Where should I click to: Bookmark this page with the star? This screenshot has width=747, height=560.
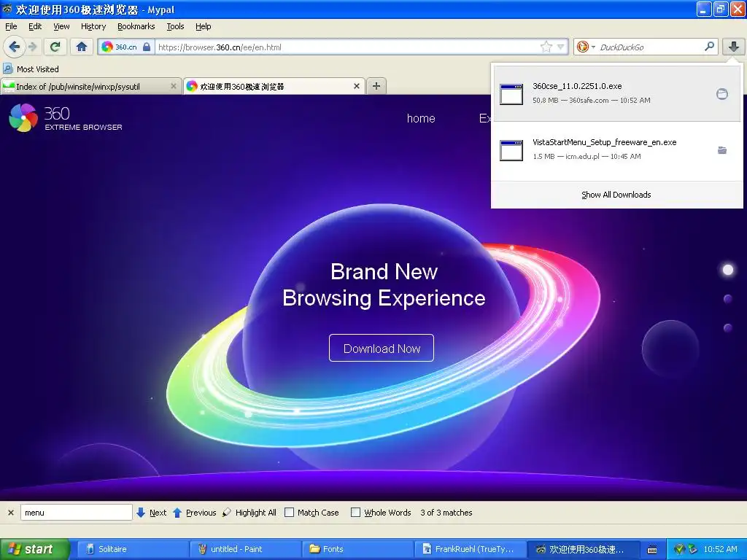(546, 47)
